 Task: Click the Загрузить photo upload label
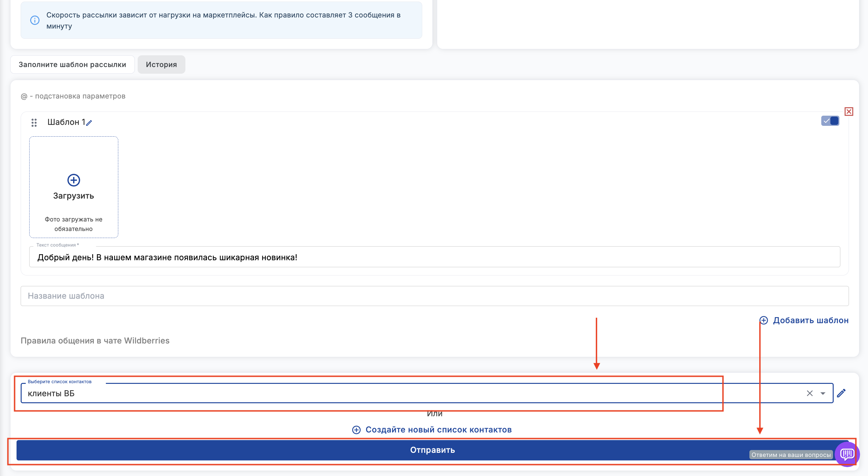point(73,196)
